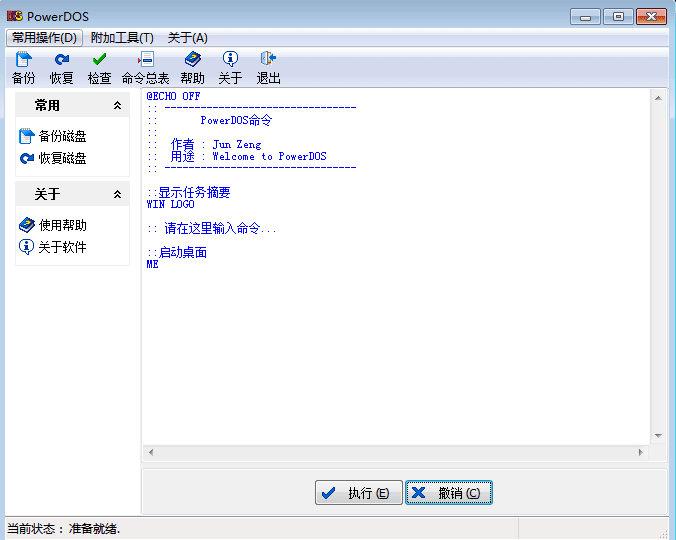Open the 附加工具(T) menu
This screenshot has width=676, height=540.
(x=122, y=38)
